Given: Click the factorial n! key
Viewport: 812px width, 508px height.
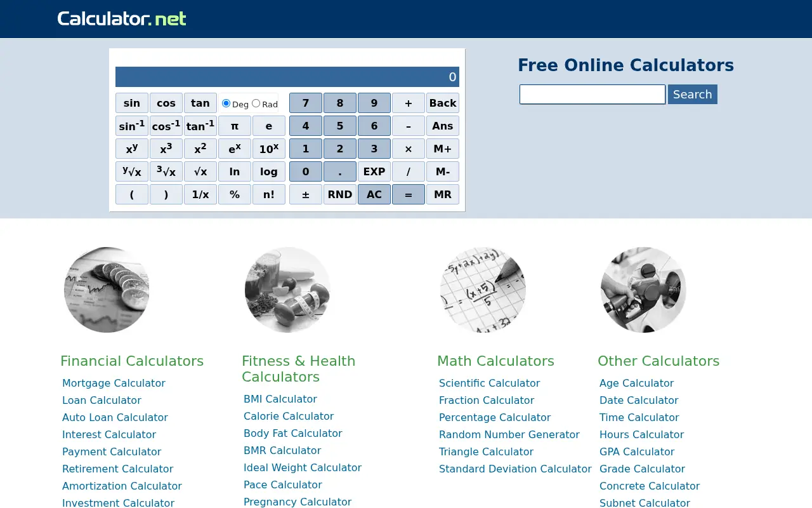Looking at the screenshot, I should [269, 194].
